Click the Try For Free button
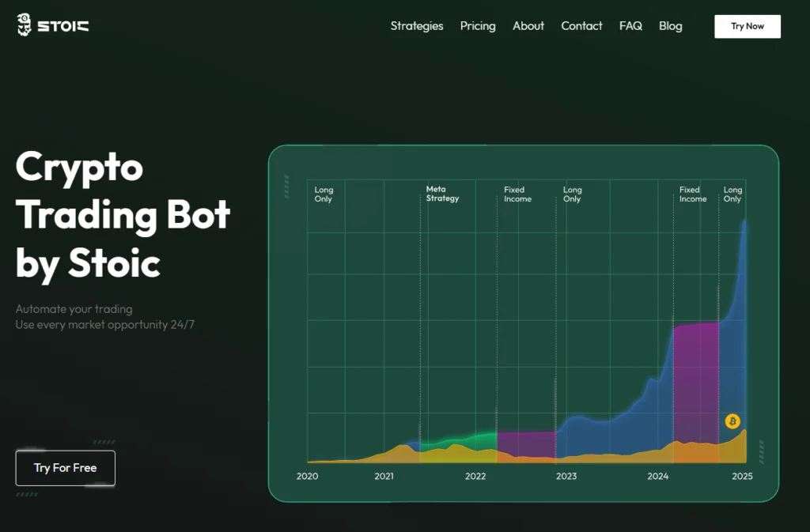This screenshot has width=810, height=532. pyautogui.click(x=66, y=468)
